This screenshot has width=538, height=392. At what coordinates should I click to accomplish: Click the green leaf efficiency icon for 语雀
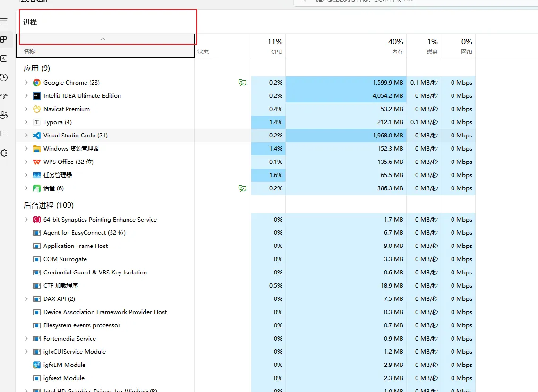tap(242, 188)
